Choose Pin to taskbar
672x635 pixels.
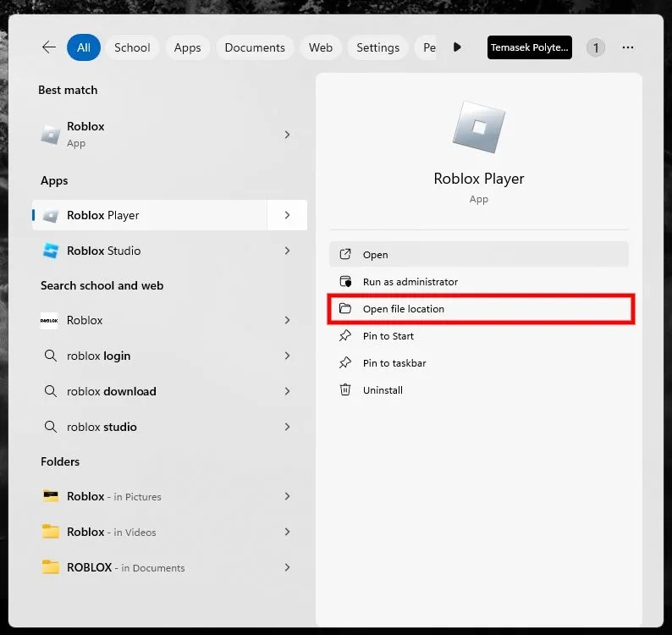pyautogui.click(x=479, y=362)
